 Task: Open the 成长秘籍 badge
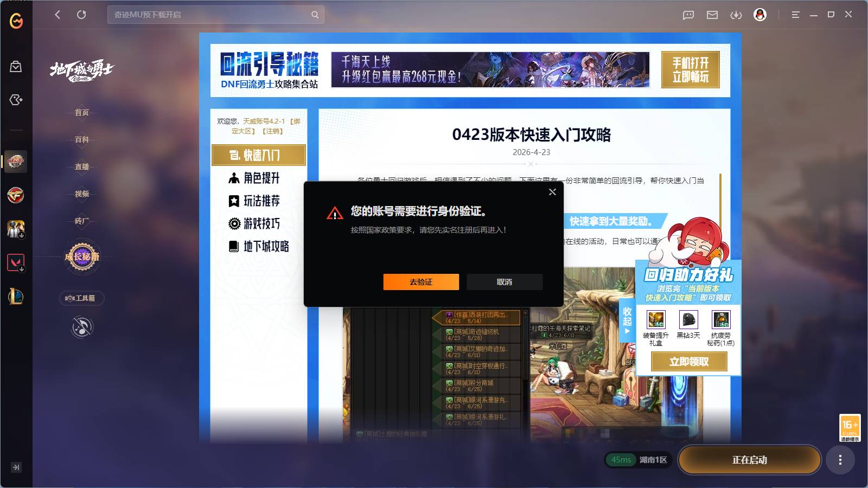click(x=82, y=256)
